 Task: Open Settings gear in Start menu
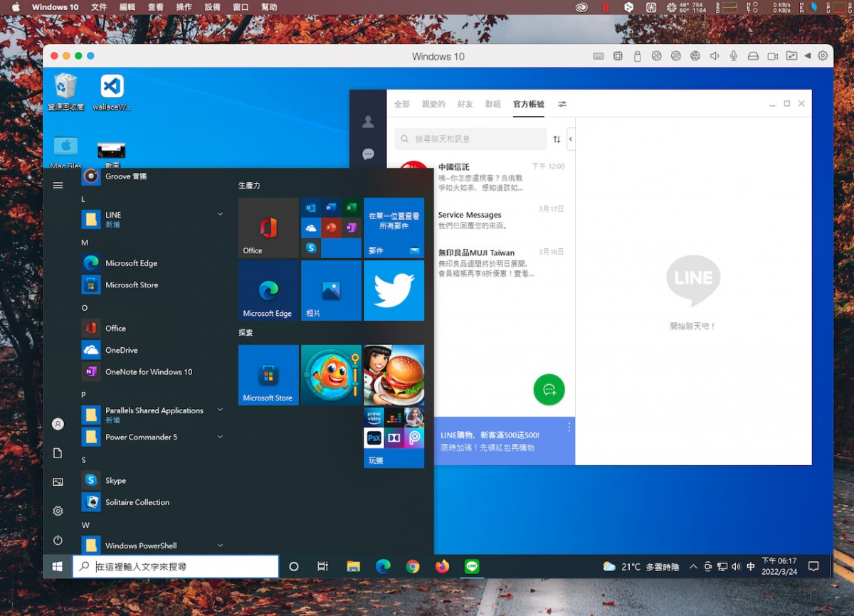(58, 511)
